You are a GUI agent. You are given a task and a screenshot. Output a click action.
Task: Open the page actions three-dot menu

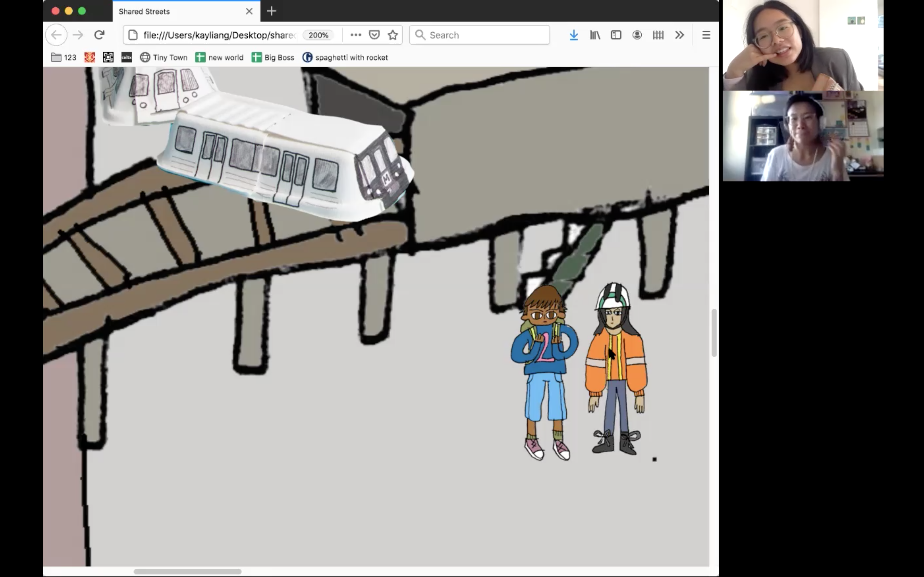click(x=355, y=35)
